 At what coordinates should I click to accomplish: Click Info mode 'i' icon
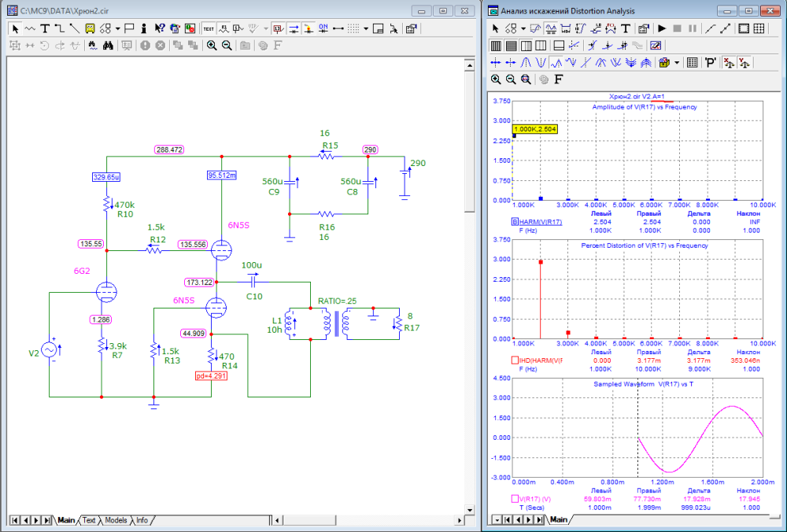click(x=145, y=28)
